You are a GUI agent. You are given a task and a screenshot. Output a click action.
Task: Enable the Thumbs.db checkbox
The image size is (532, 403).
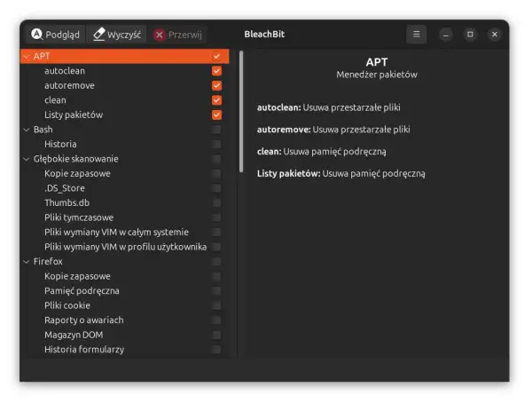tap(216, 202)
